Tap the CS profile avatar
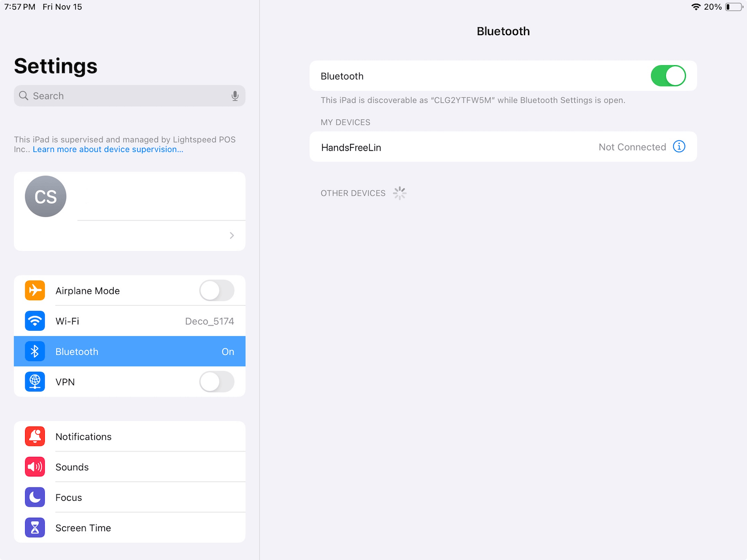The width and height of the screenshot is (747, 560). (x=46, y=196)
